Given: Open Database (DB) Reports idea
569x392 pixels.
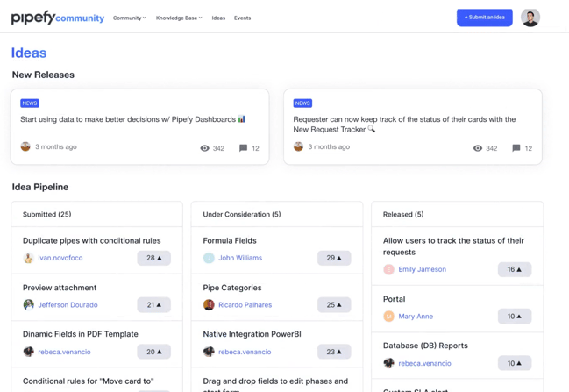Looking at the screenshot, I should [425, 346].
